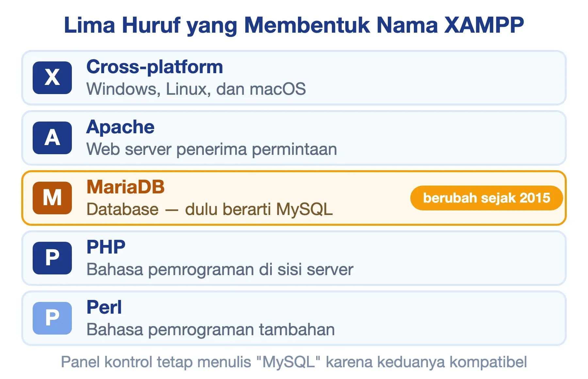The image size is (588, 379).
Task: Select the "Cross-platform" heading
Action: [x=155, y=67]
